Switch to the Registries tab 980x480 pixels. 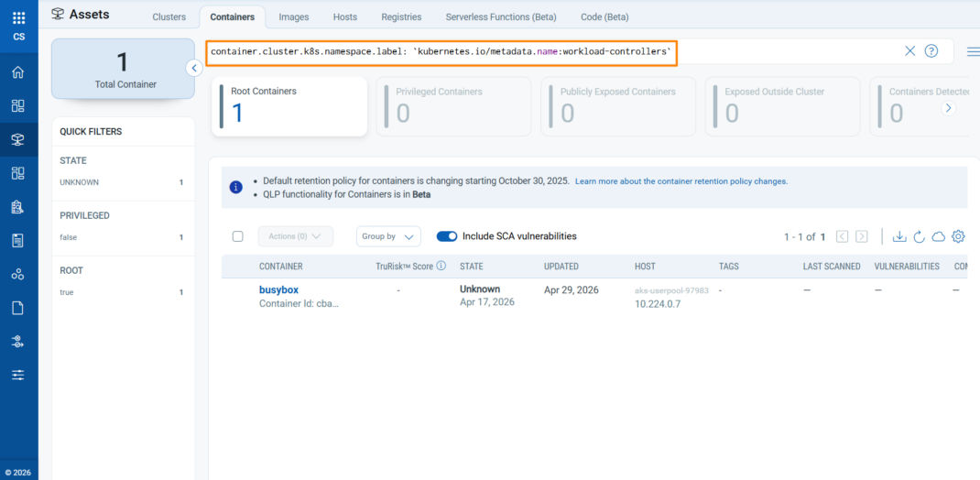401,16
